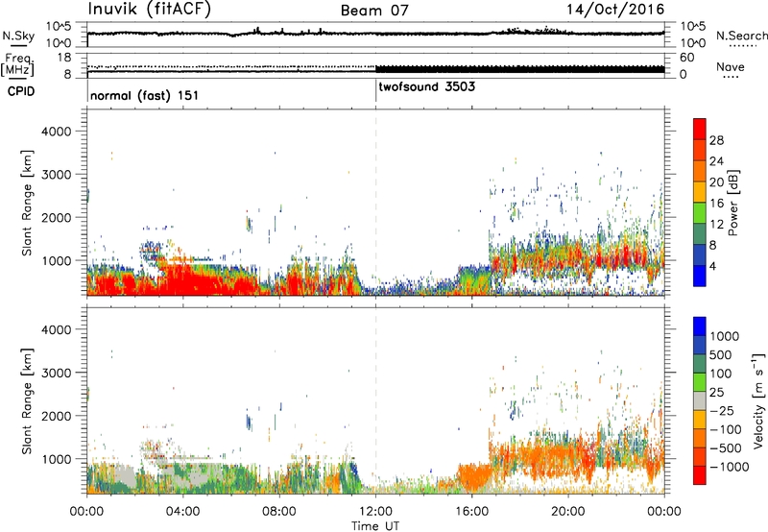Click the '20:00' time tick label
The image size is (768, 532).
[x=568, y=512]
